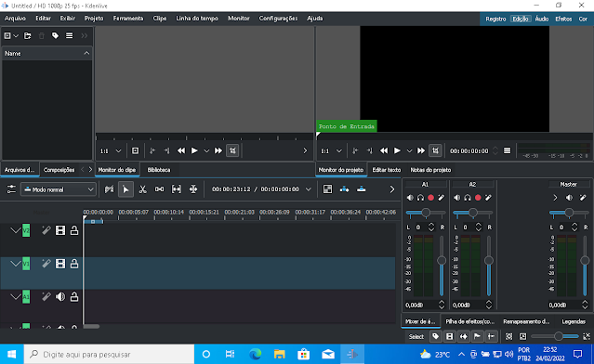Image resolution: width=594 pixels, height=364 pixels.
Task: Expand more timeline toolbar items chevron
Action: point(392,189)
